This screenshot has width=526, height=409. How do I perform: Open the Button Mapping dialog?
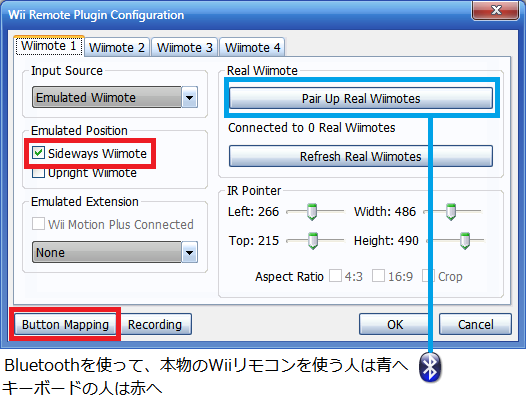click(65, 324)
